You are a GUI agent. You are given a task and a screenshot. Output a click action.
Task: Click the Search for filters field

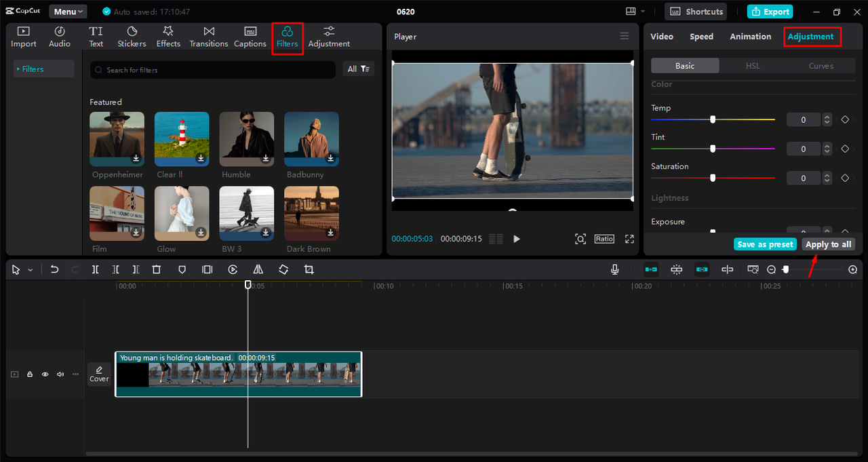click(213, 70)
